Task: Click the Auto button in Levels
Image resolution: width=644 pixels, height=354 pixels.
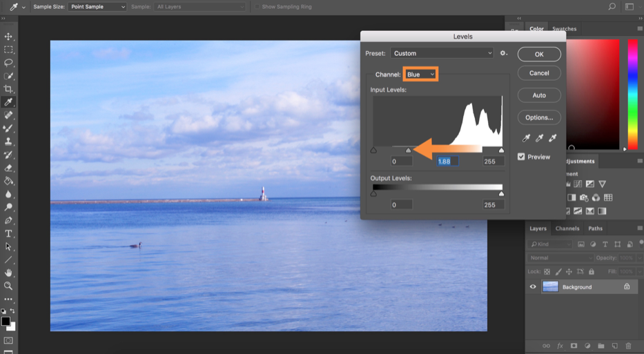Action: pos(539,95)
